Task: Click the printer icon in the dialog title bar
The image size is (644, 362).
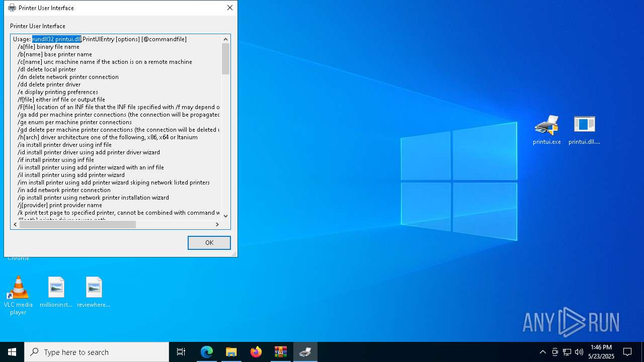Action: [x=12, y=8]
